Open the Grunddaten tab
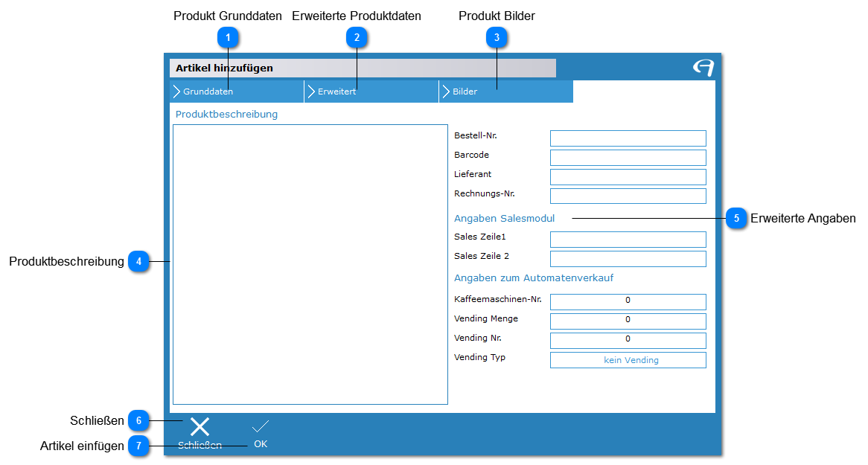Viewport: 868px width, 465px height. coord(237,92)
